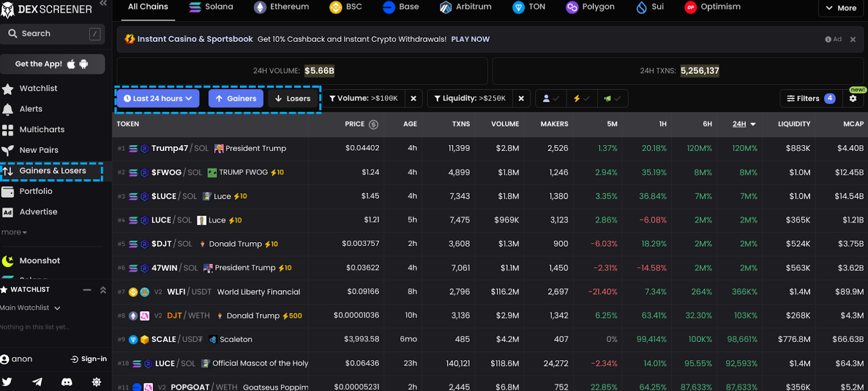
Task: Open the Discord icon in sidebar footer
Action: click(x=67, y=382)
